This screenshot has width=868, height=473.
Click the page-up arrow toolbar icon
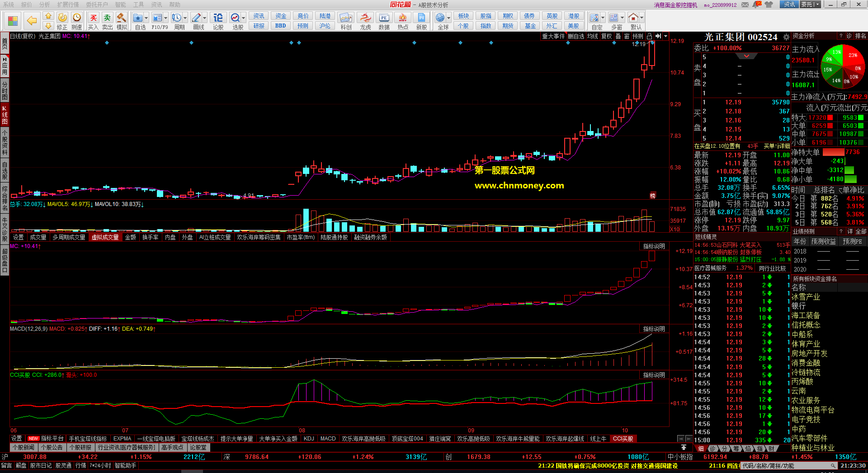48,16
